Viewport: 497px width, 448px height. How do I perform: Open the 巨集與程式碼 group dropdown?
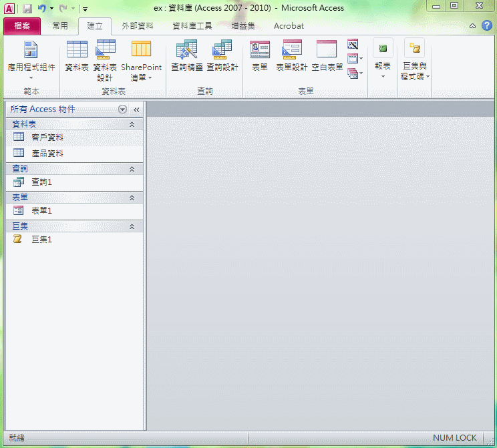(x=415, y=59)
